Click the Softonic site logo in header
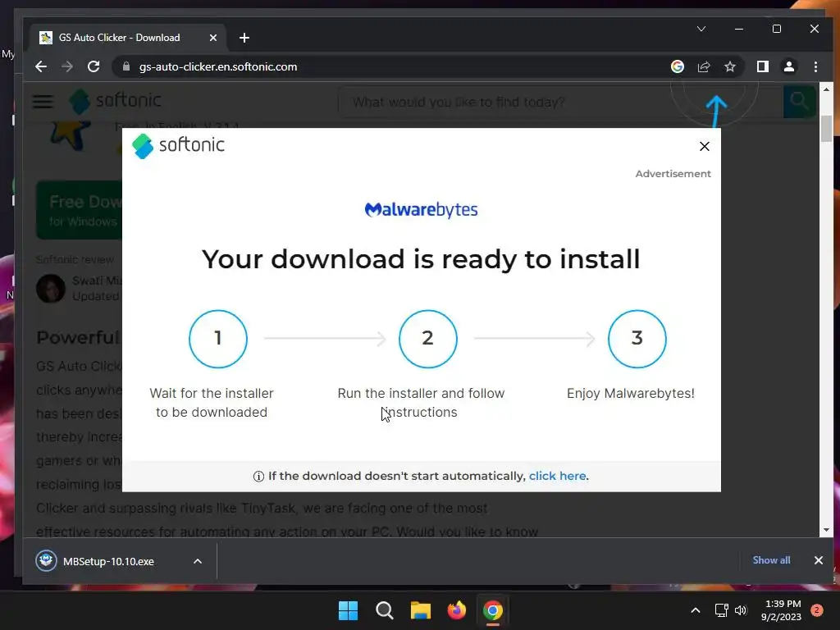Screen dimensions: 840x630 (115, 101)
